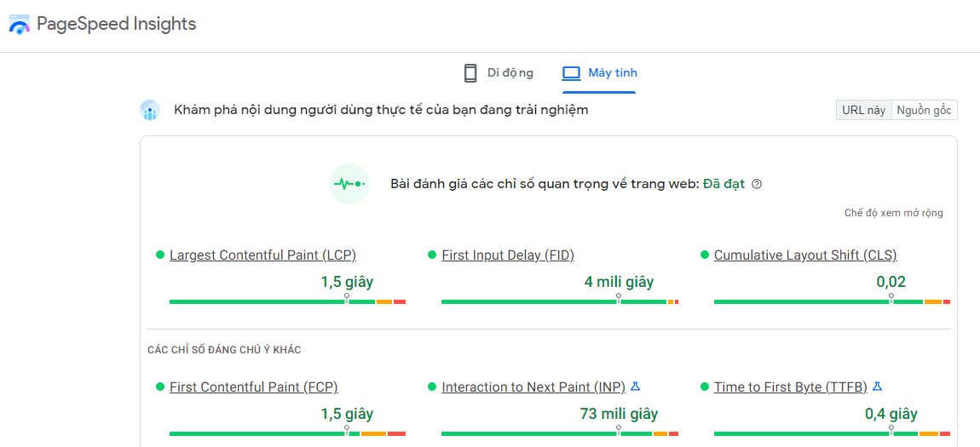This screenshot has width=980, height=447.
Task: Click the flask icon beside TTFB
Action: (877, 387)
